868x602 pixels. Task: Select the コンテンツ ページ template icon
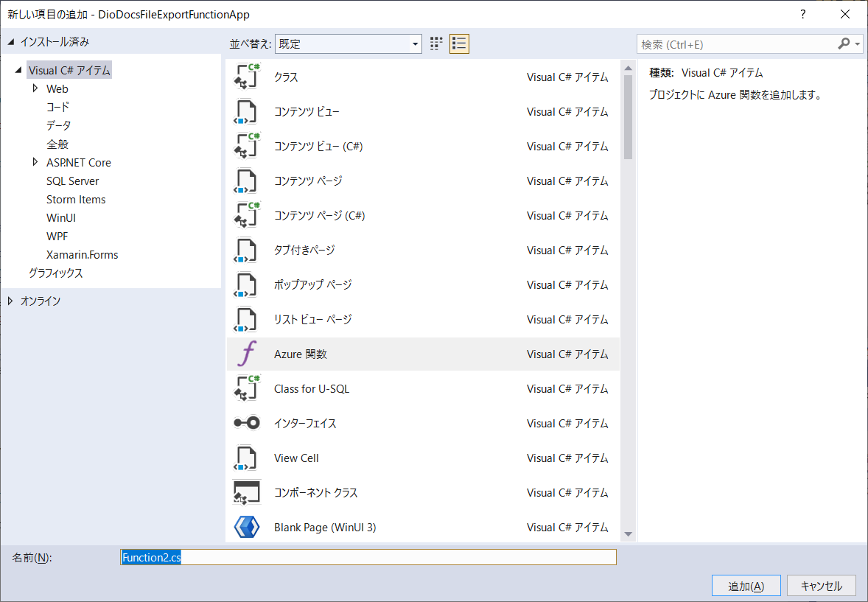[x=246, y=181]
